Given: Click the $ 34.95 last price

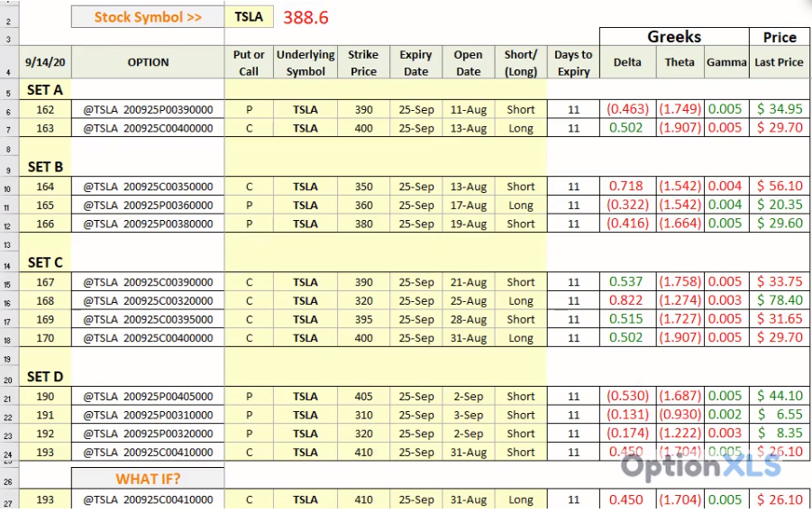Looking at the screenshot, I should point(780,109).
